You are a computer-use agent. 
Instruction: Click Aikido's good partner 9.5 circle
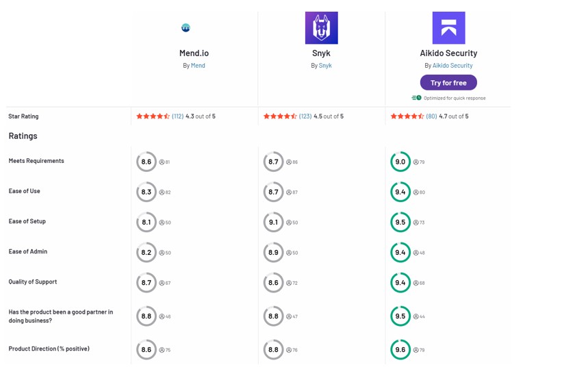(x=400, y=316)
